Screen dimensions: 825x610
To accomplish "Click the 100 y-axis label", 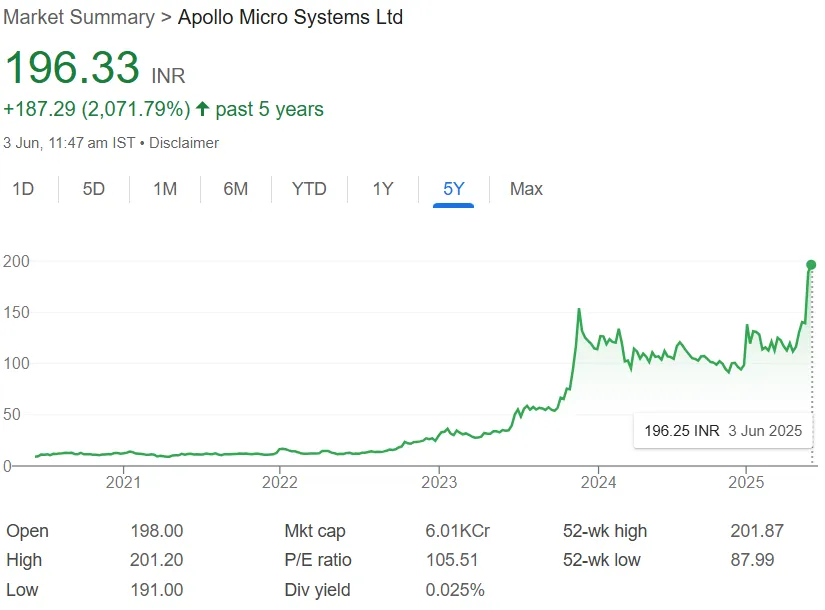I will point(16,363).
